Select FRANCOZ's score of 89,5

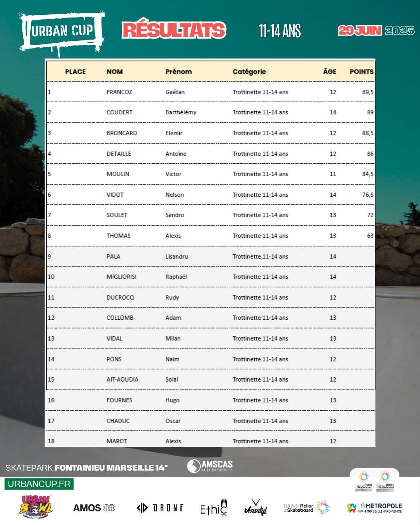coord(368,92)
